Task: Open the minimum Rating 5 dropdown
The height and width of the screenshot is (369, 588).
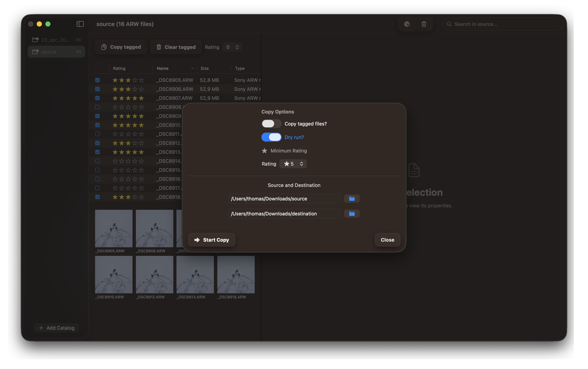Action: coord(293,164)
